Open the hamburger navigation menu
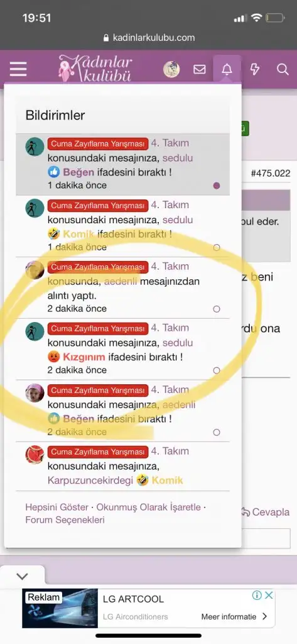This screenshot has height=644, width=297. click(18, 69)
